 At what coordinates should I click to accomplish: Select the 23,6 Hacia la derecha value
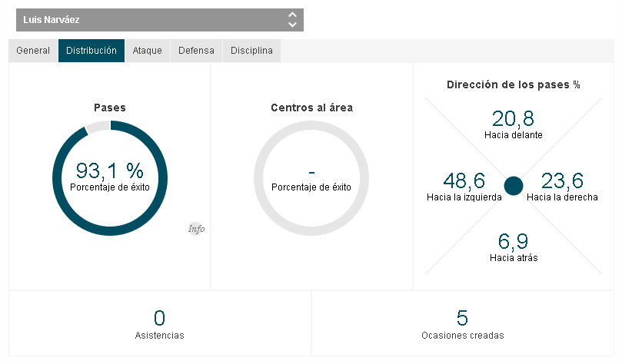point(562,180)
